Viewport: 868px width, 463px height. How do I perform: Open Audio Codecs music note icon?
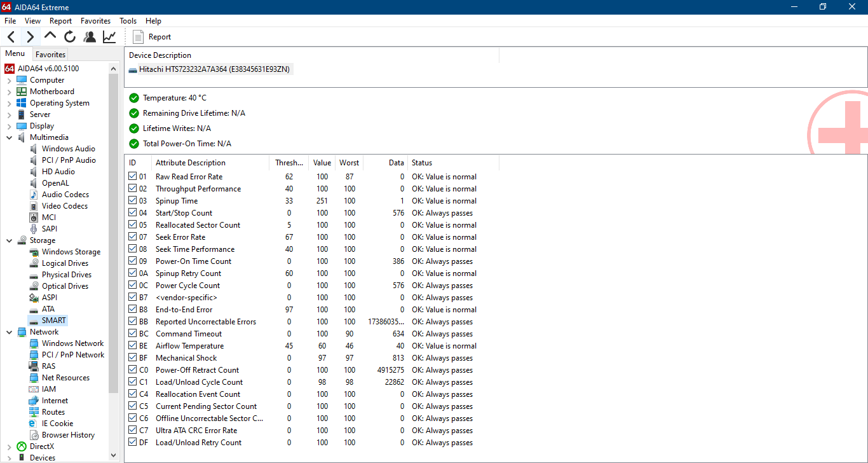click(x=34, y=195)
